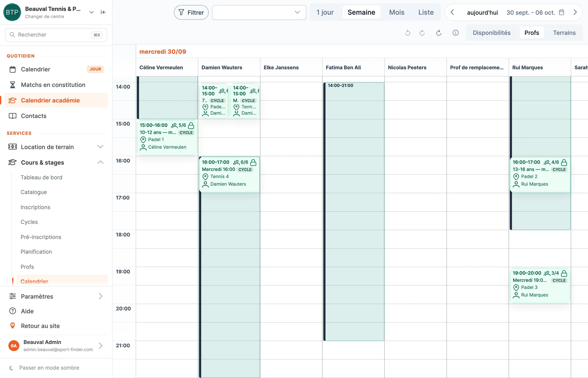Click the Filtrer button
Screen dimensions: 588x378
click(191, 12)
